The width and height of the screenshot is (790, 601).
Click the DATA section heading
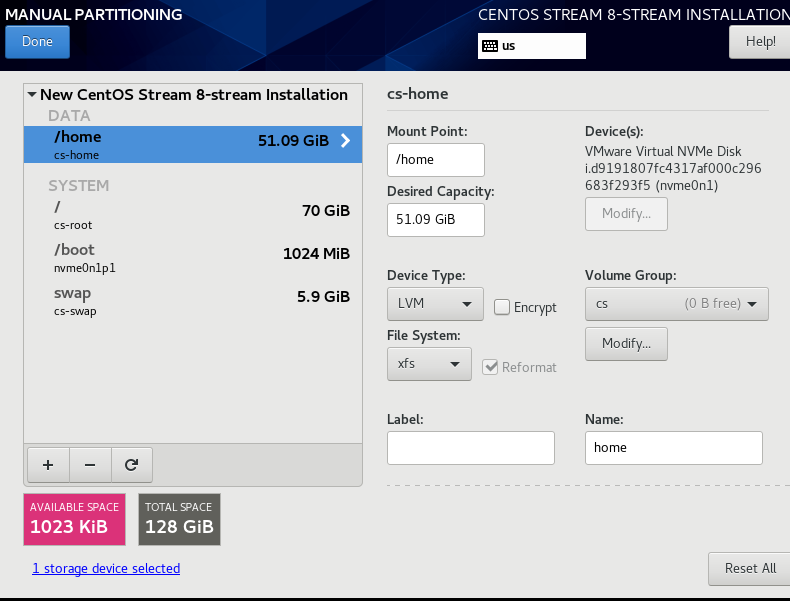pyautogui.click(x=70, y=116)
